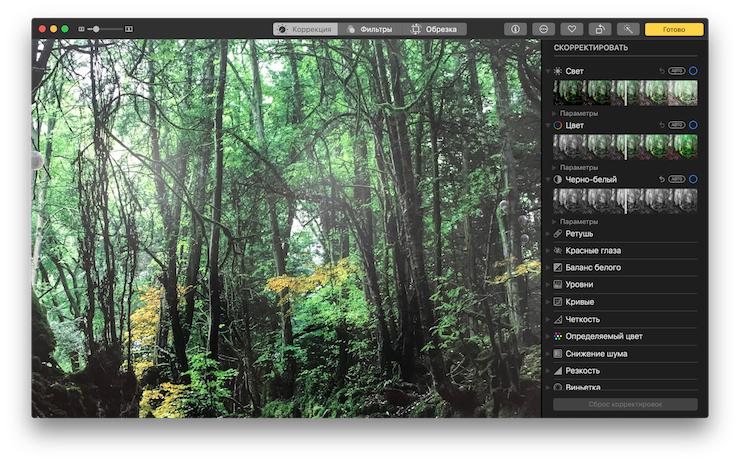The height and width of the screenshot is (463, 740).
Task: Click the grid icon for Кривые
Action: 558,302
